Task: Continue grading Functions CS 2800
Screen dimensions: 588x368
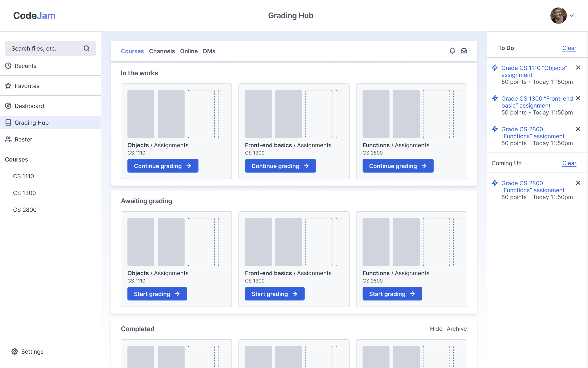Action: click(398, 166)
